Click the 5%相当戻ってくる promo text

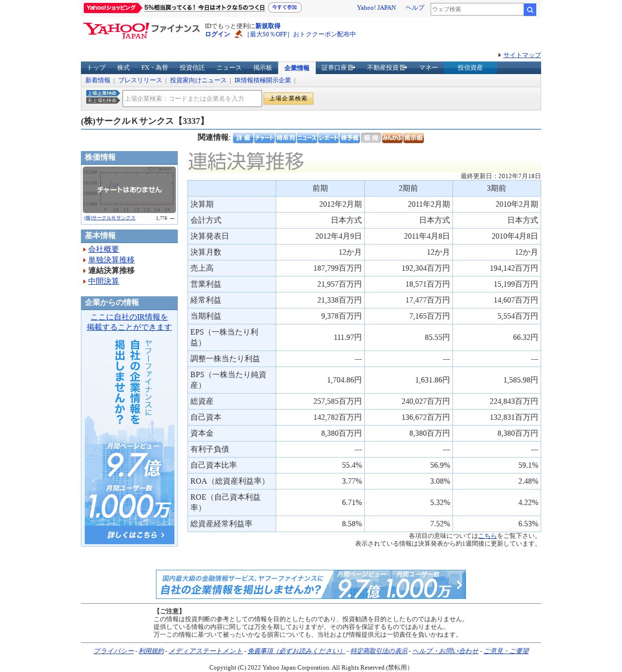[x=204, y=8]
